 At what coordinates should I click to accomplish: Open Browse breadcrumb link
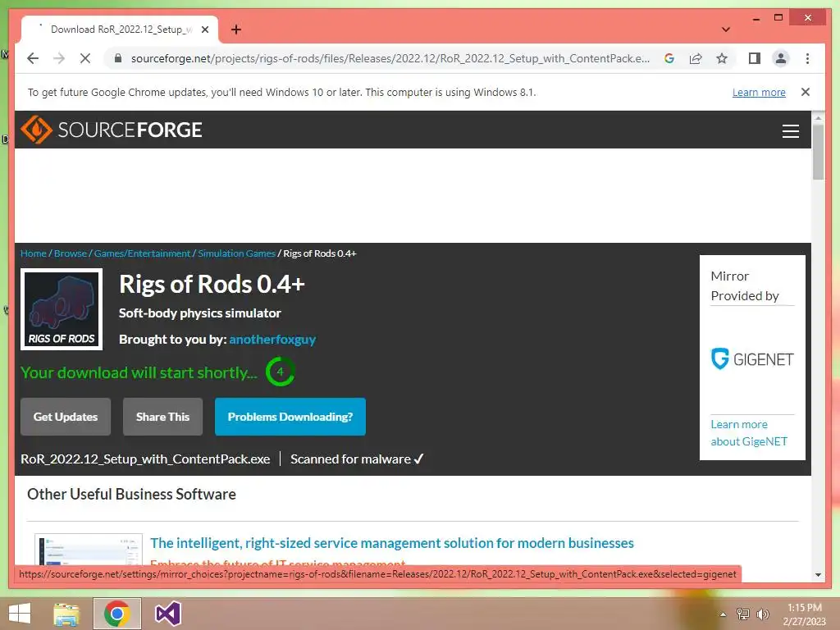click(71, 253)
